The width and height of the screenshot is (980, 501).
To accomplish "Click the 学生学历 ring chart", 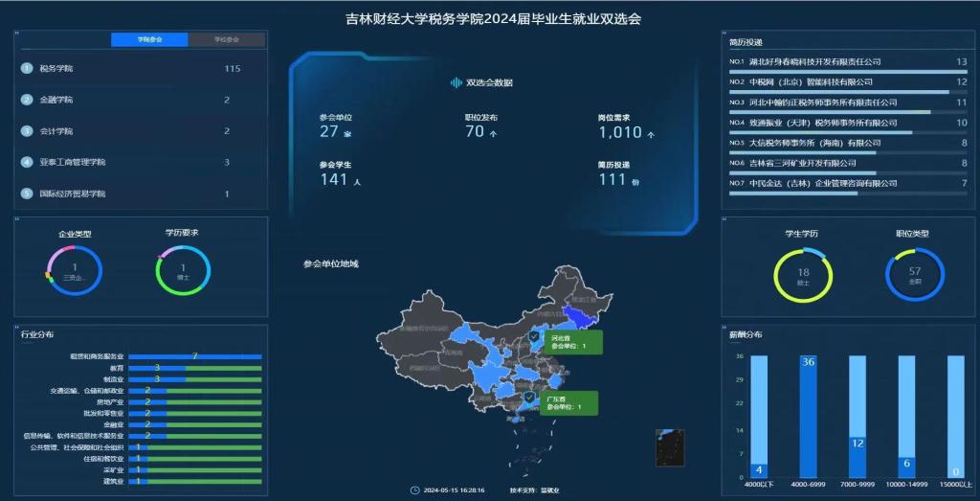I will (x=803, y=276).
